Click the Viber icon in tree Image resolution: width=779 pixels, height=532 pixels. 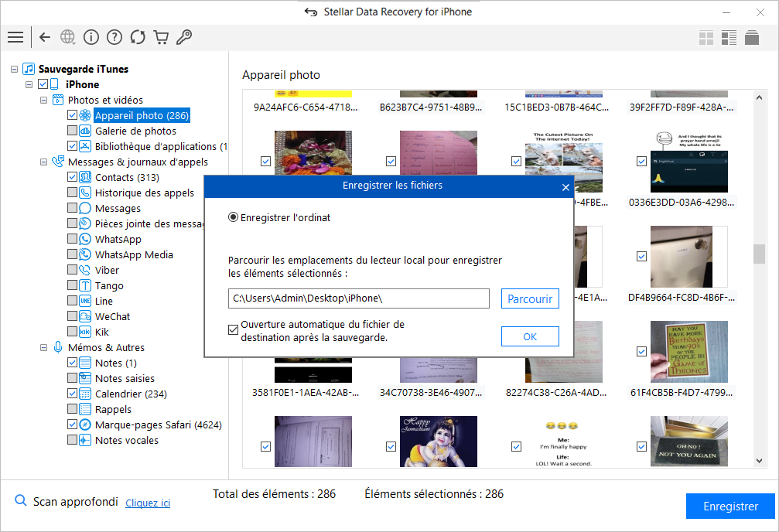[x=85, y=270]
